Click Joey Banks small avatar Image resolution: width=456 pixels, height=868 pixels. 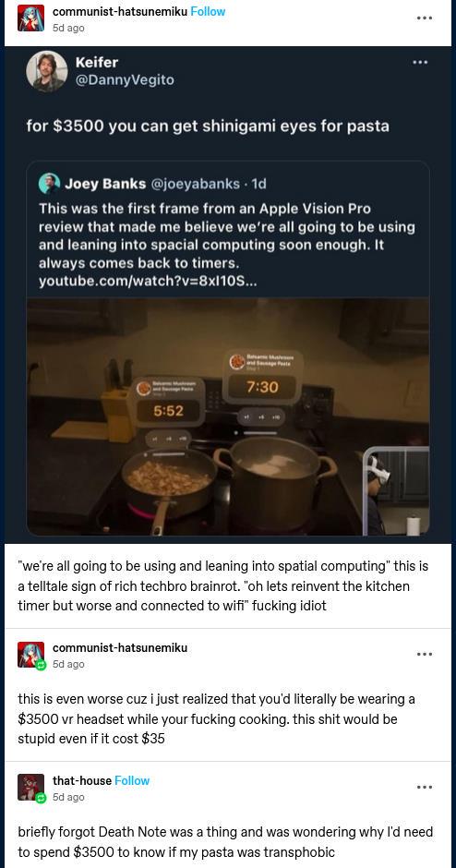pos(49,183)
